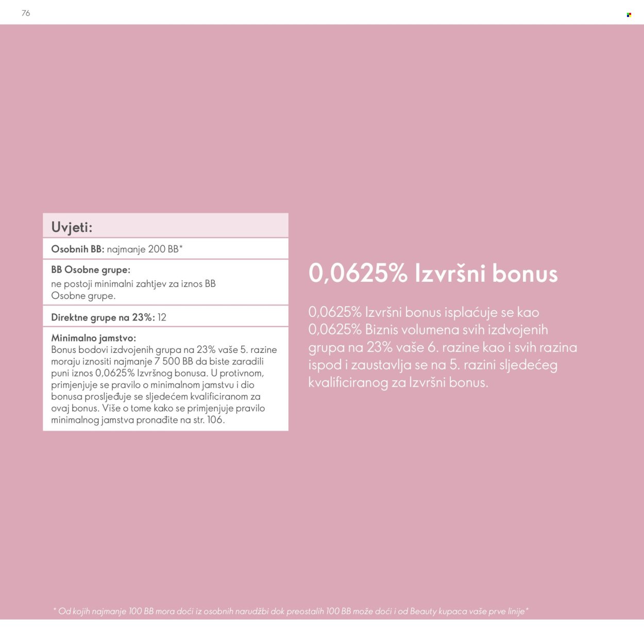The width and height of the screenshot is (644, 644).
Task: Click the "7 500 BB" amount in the text
Action: (174, 361)
